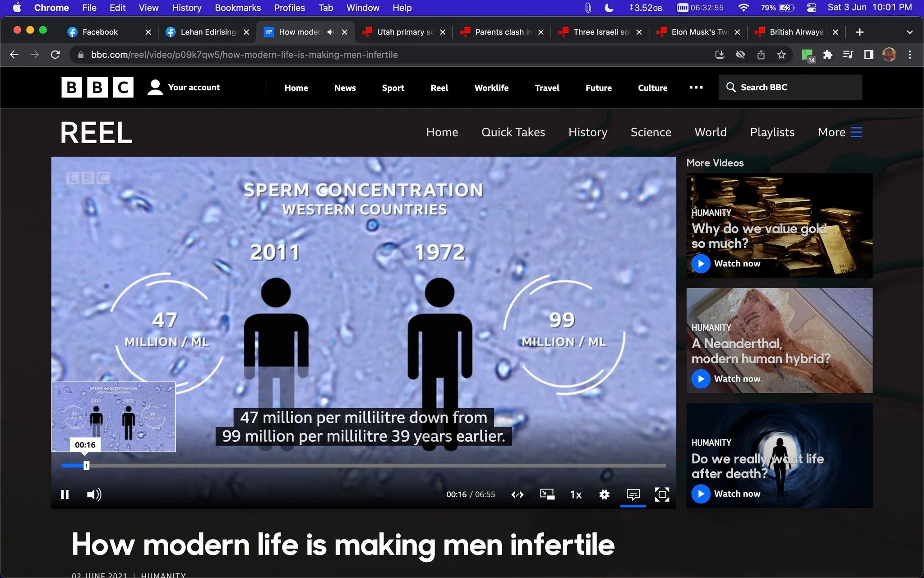This screenshot has width=924, height=578.
Task: Toggle subtitles captions button
Action: 633,494
